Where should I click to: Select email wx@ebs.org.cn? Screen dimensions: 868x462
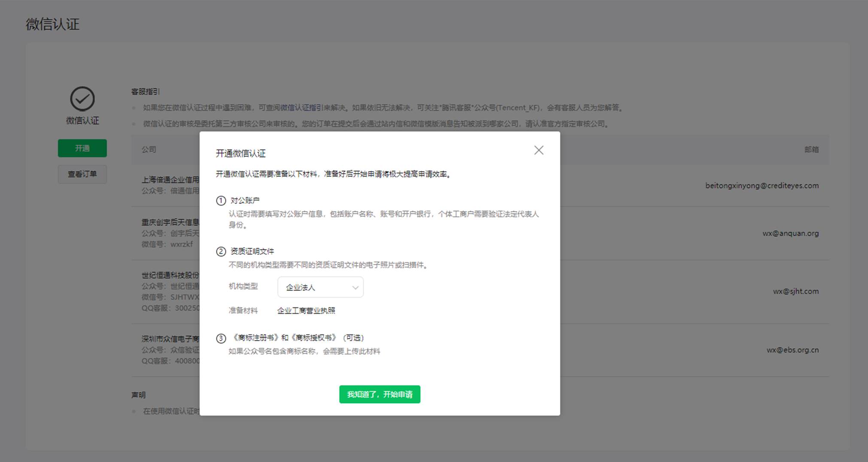792,350
